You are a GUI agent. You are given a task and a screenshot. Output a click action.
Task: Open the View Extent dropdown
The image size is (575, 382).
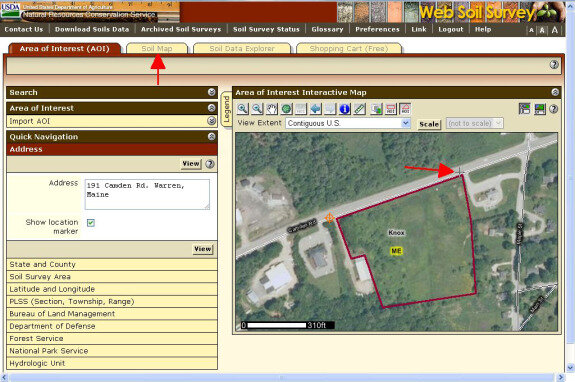pos(348,123)
